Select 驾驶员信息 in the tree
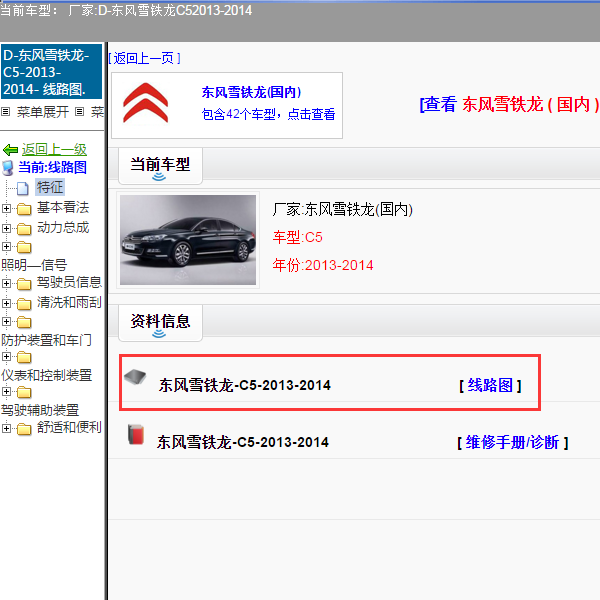 (x=69, y=282)
